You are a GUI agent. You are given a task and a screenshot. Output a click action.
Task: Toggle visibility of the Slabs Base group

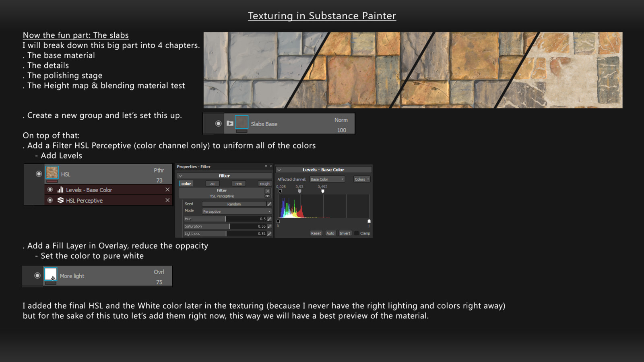pyautogui.click(x=218, y=123)
